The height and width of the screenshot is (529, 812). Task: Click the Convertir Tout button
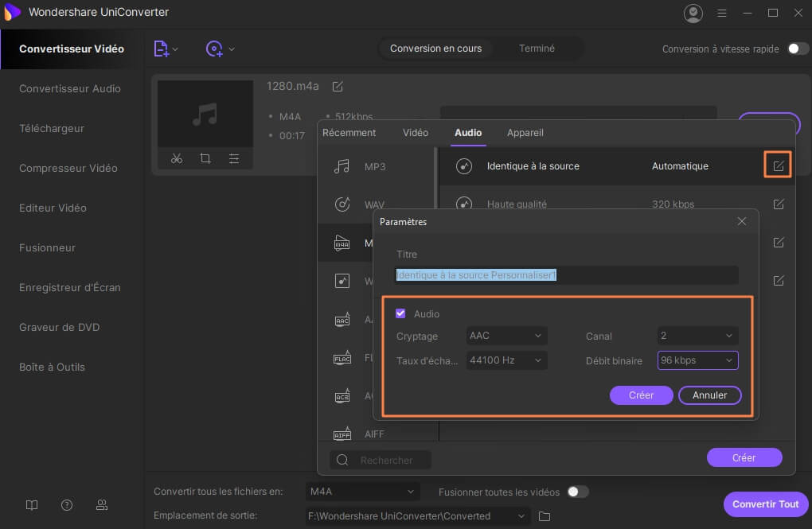tap(765, 504)
